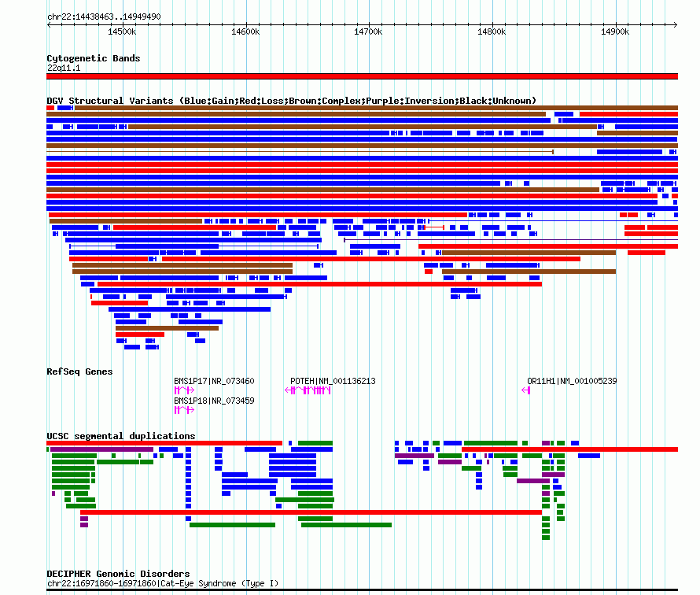Click the 14800k ruler tick label
700x595 pixels.
492,31
